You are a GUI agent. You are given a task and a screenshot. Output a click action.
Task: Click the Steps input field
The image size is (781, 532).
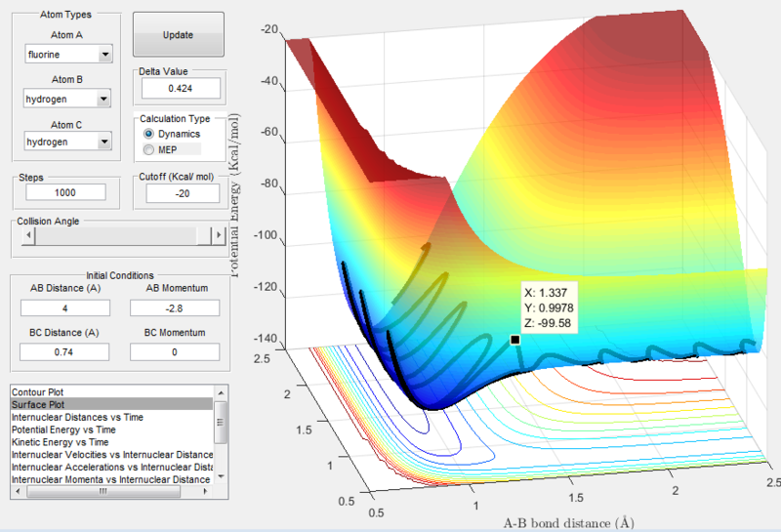pos(65,192)
